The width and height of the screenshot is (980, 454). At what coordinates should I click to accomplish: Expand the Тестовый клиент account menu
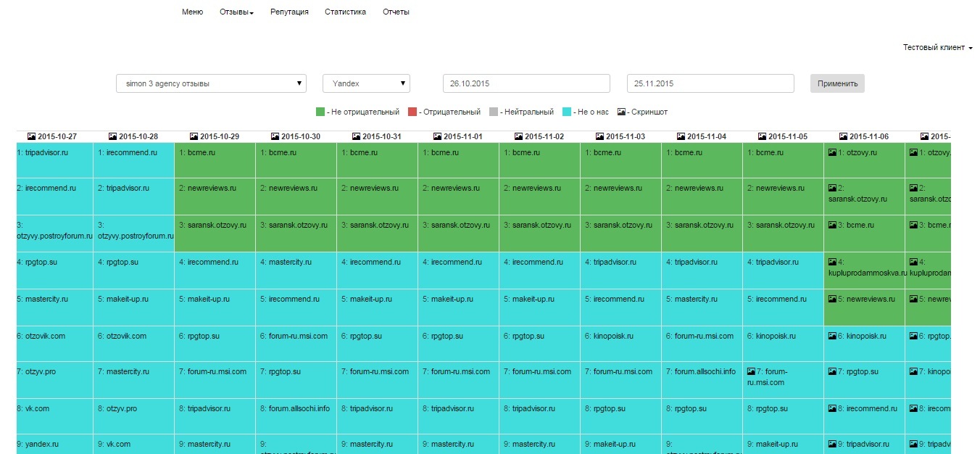(937, 47)
